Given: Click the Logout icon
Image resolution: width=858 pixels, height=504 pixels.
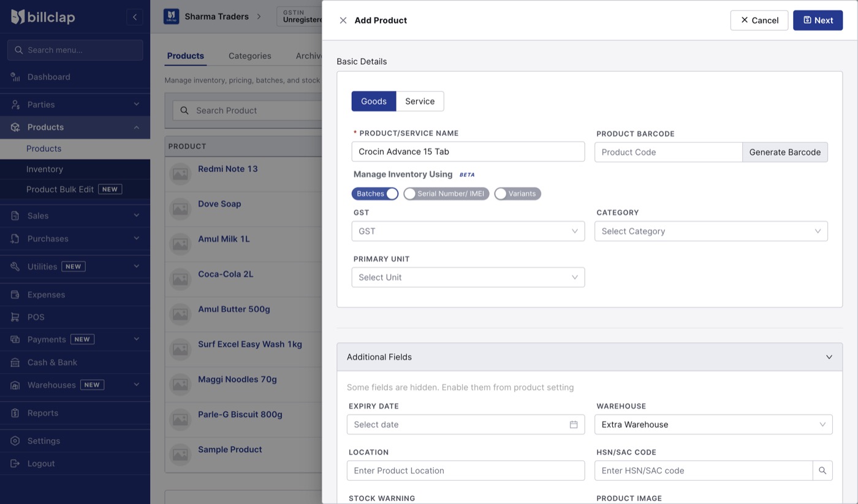Looking at the screenshot, I should coord(15,464).
